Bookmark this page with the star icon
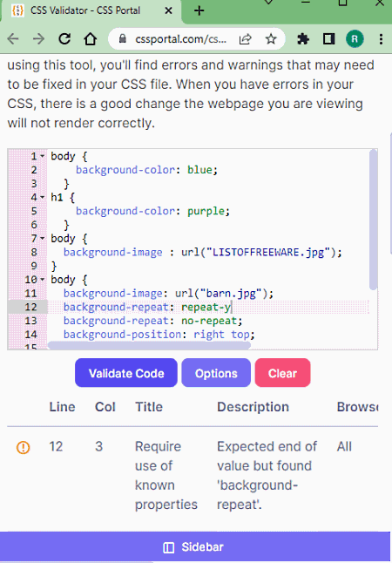Image resolution: width=392 pixels, height=563 pixels. pyautogui.click(x=271, y=38)
